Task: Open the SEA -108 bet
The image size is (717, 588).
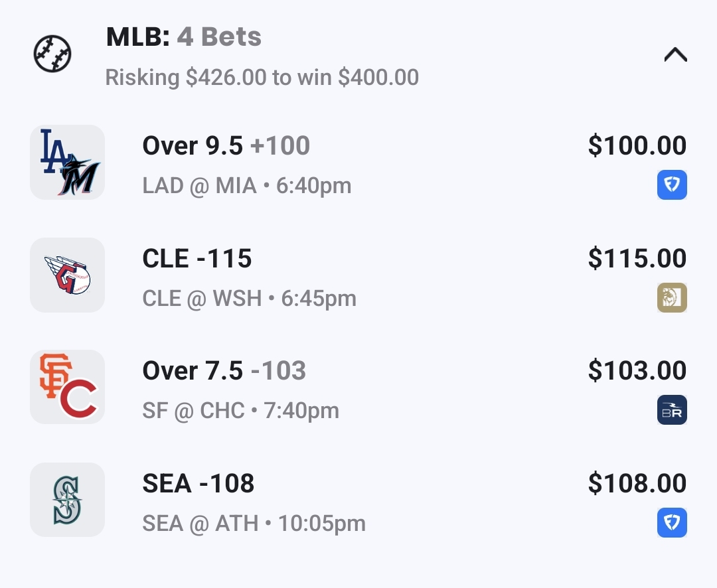Action: point(199,484)
